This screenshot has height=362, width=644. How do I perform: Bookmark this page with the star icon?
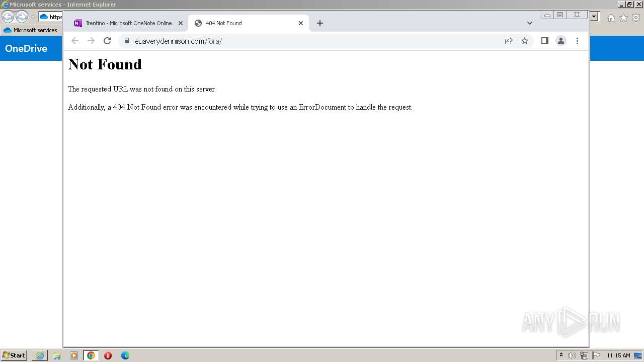[x=525, y=41]
